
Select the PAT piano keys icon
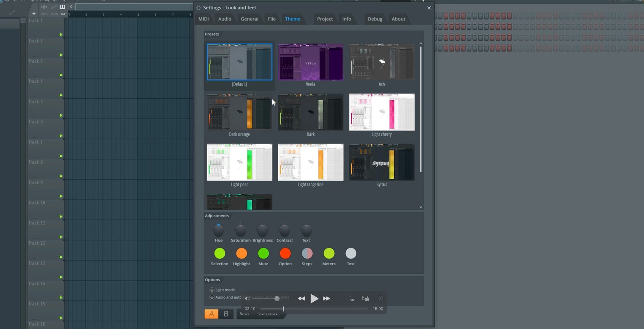tap(62, 7)
